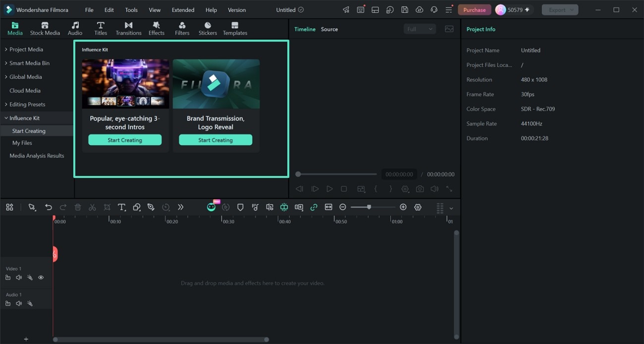Screen dimensions: 644x344
Task: Toggle the lock on Audio 1 track
Action: point(8,303)
